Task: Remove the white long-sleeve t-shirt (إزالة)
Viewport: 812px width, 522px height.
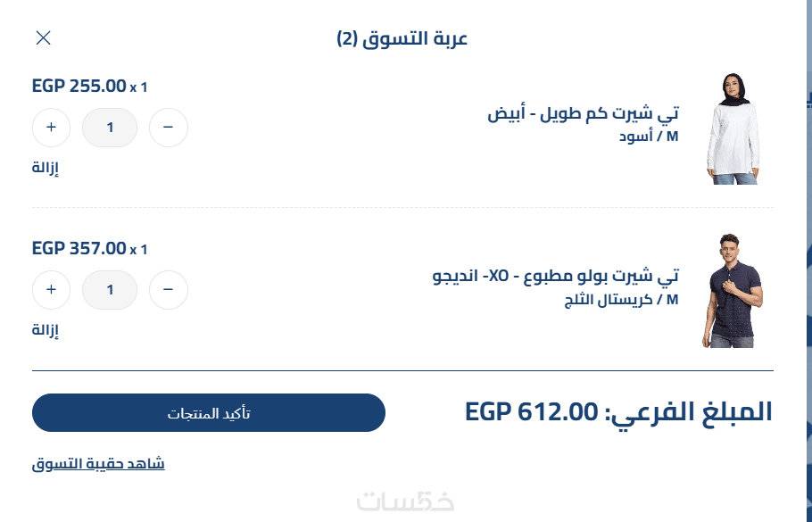Action: click(x=46, y=168)
